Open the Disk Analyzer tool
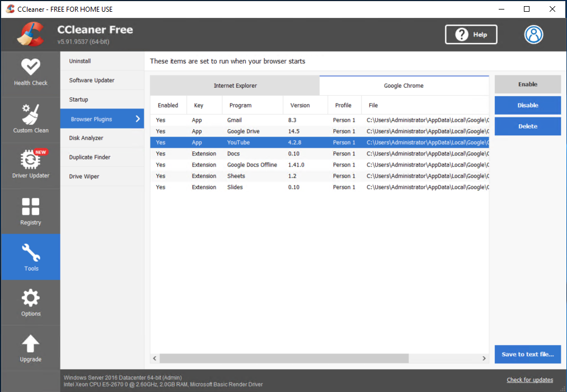The width and height of the screenshot is (567, 392). [102, 138]
